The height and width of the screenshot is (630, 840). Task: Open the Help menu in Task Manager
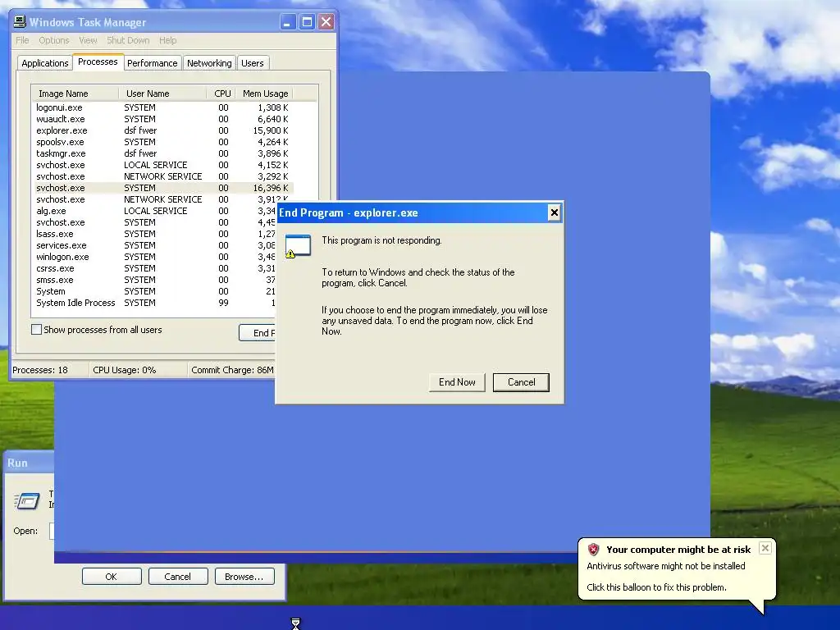[x=167, y=40]
